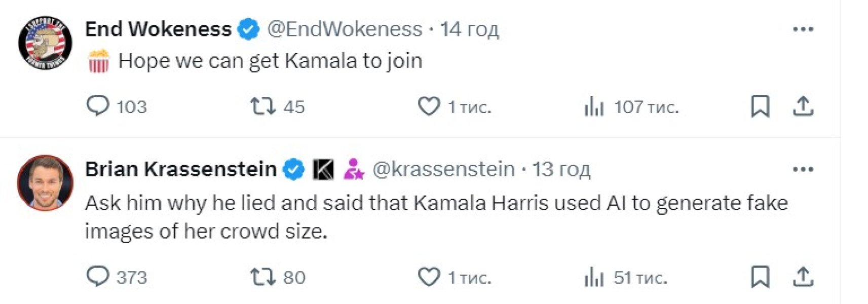Repost Brian Krassenstein's tweet
868x304 pixels.
[262, 277]
